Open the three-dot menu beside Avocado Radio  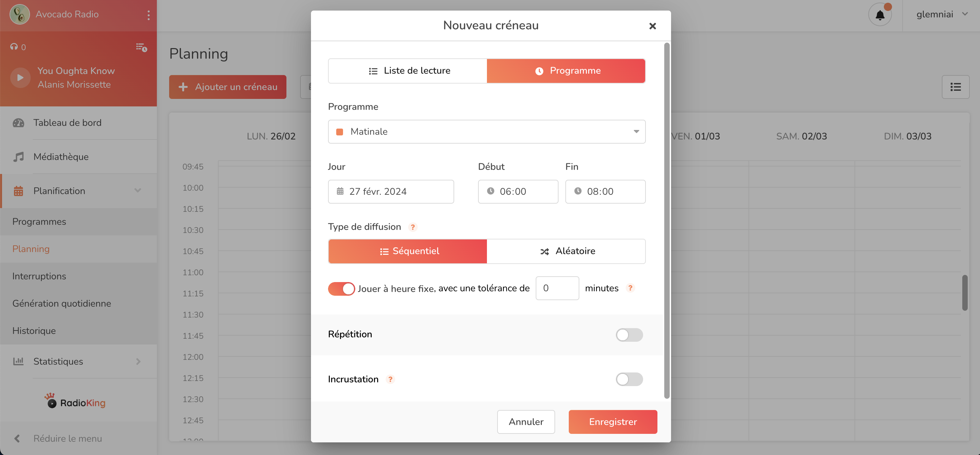148,15
